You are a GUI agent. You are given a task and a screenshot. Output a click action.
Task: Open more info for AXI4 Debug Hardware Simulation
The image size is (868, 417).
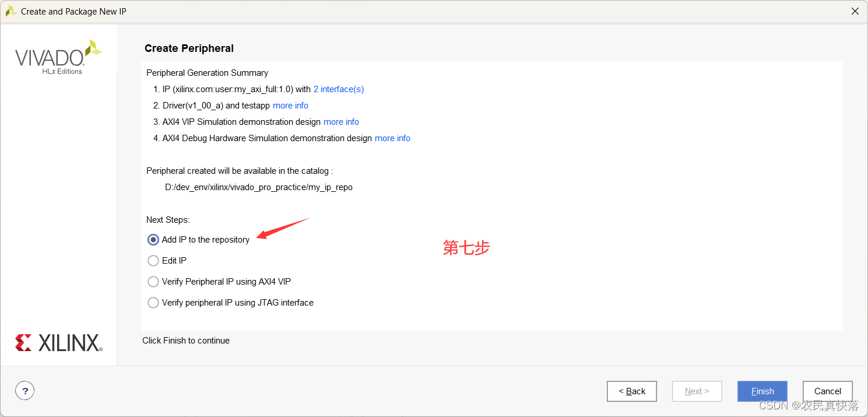tap(392, 138)
